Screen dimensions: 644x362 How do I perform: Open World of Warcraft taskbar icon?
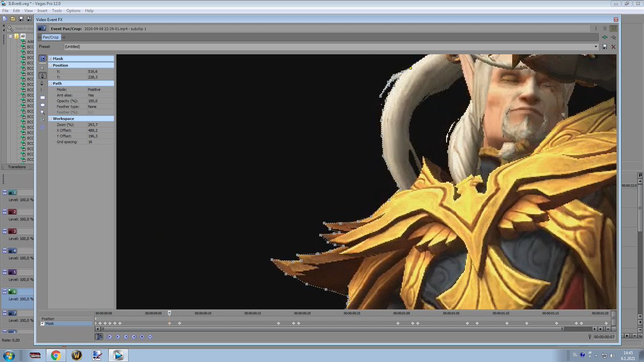[76, 355]
